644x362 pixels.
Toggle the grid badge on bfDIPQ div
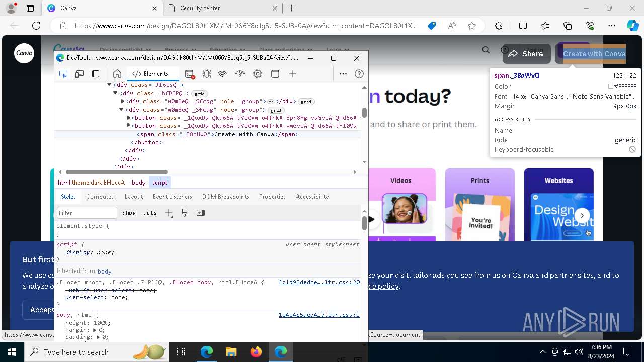point(200,94)
